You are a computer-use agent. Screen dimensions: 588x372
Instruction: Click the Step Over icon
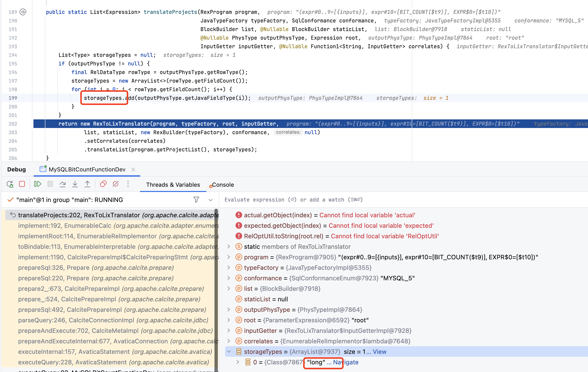[63, 184]
